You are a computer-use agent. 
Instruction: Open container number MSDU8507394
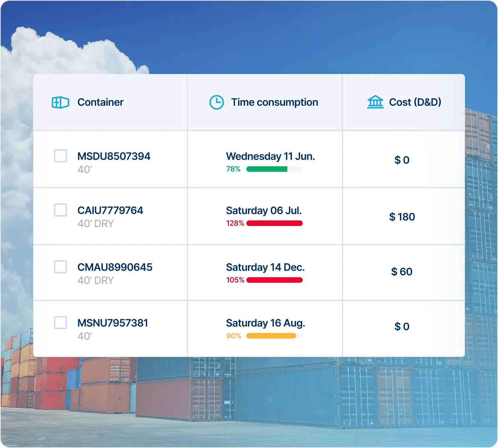(114, 156)
